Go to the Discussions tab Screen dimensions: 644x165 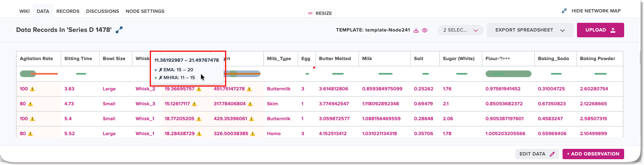point(103,11)
